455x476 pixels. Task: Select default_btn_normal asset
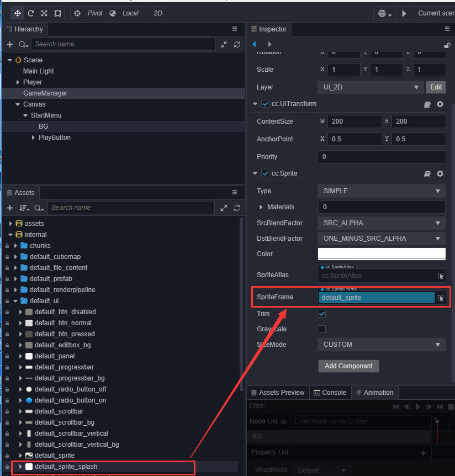63,323
